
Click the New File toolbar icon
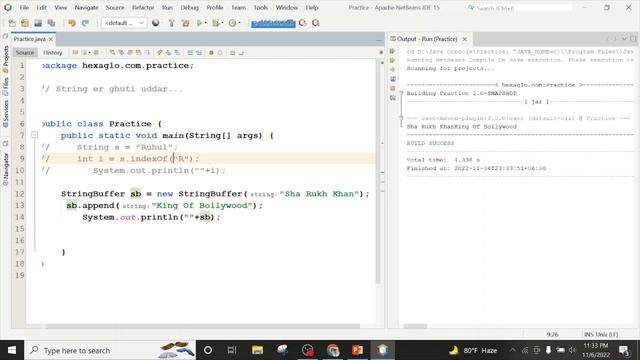coord(12,23)
